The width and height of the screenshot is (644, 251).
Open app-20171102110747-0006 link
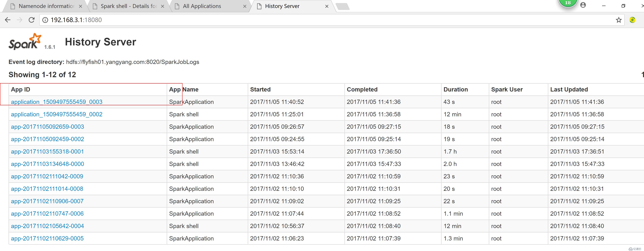point(47,214)
